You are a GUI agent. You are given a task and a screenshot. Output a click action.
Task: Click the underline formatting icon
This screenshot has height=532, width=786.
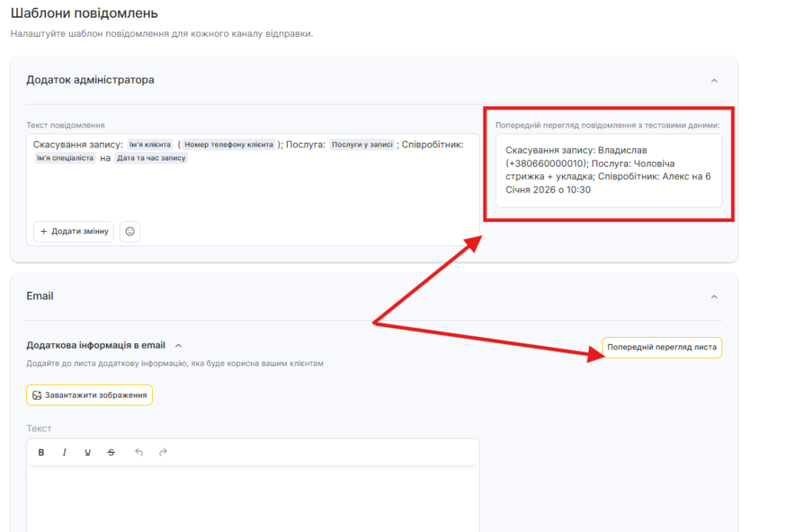[x=88, y=452]
